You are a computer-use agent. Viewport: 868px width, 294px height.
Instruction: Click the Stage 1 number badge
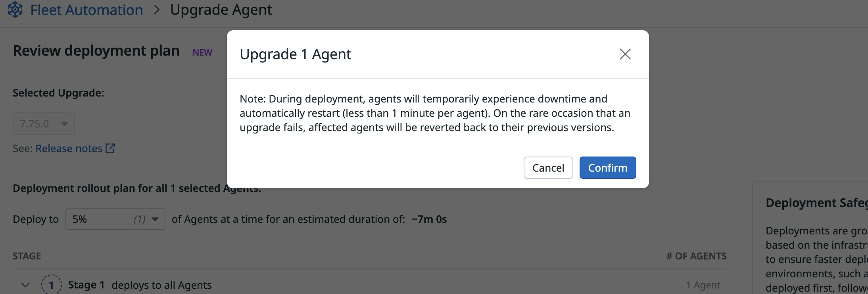tap(51, 285)
